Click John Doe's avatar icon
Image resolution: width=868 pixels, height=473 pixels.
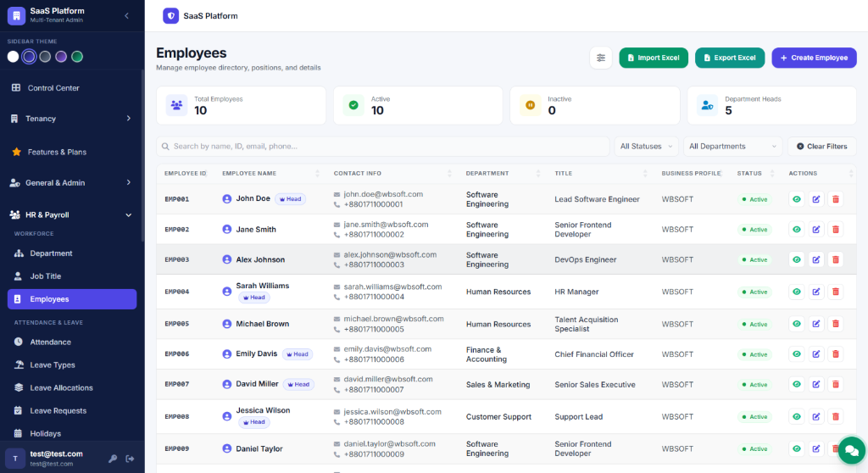click(227, 199)
